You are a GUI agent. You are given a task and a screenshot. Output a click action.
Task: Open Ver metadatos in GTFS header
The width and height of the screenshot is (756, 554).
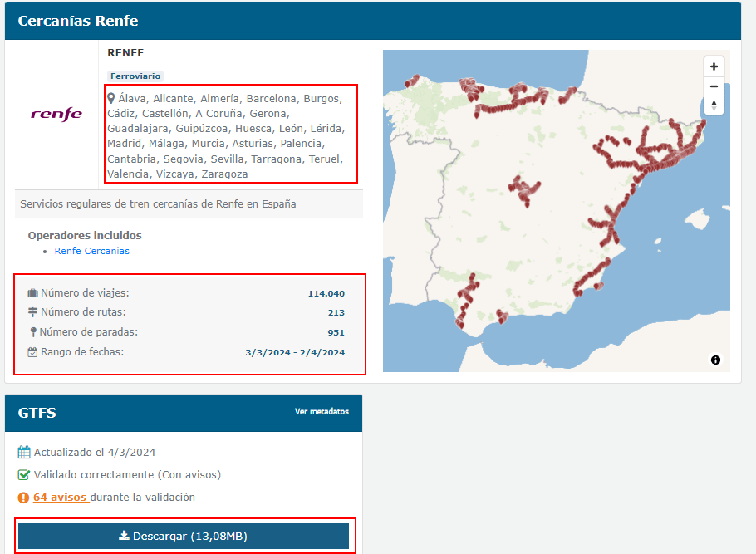pyautogui.click(x=322, y=411)
